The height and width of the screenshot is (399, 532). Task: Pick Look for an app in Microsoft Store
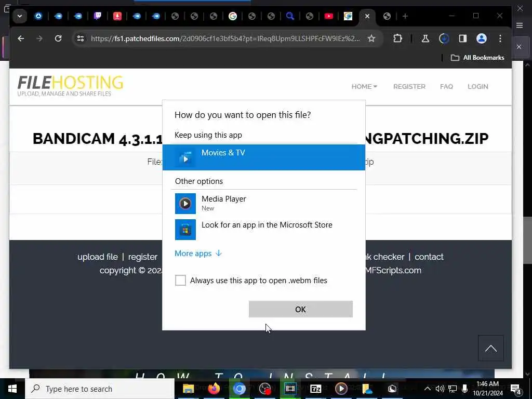(263, 229)
